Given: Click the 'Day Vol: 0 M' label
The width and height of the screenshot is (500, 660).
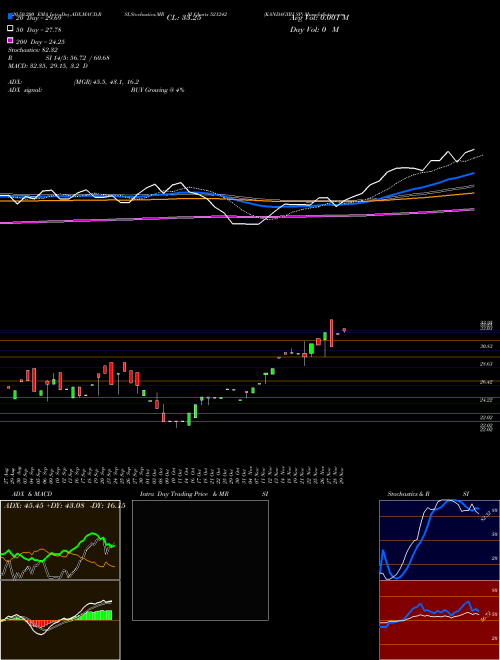Looking at the screenshot, I should (314, 29).
